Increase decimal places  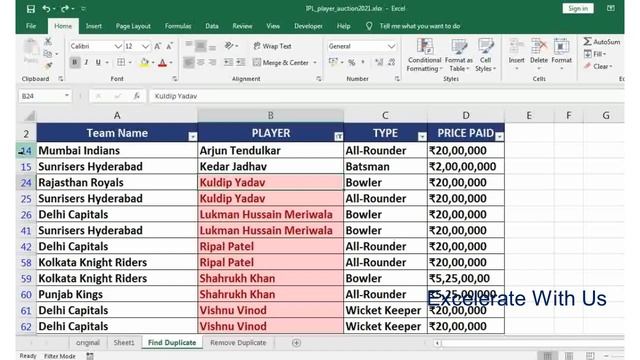point(379,62)
